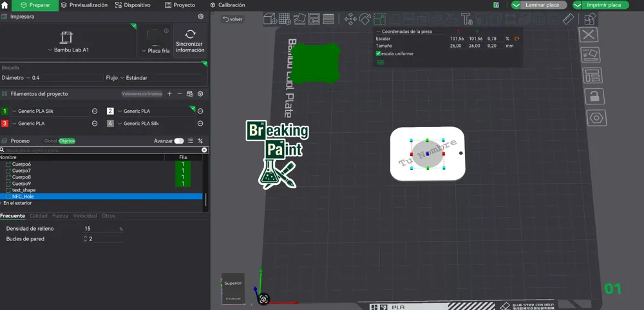Open filament settings gear icon
Image resolution: width=644 pixels, height=310 pixels.
coord(200,93)
